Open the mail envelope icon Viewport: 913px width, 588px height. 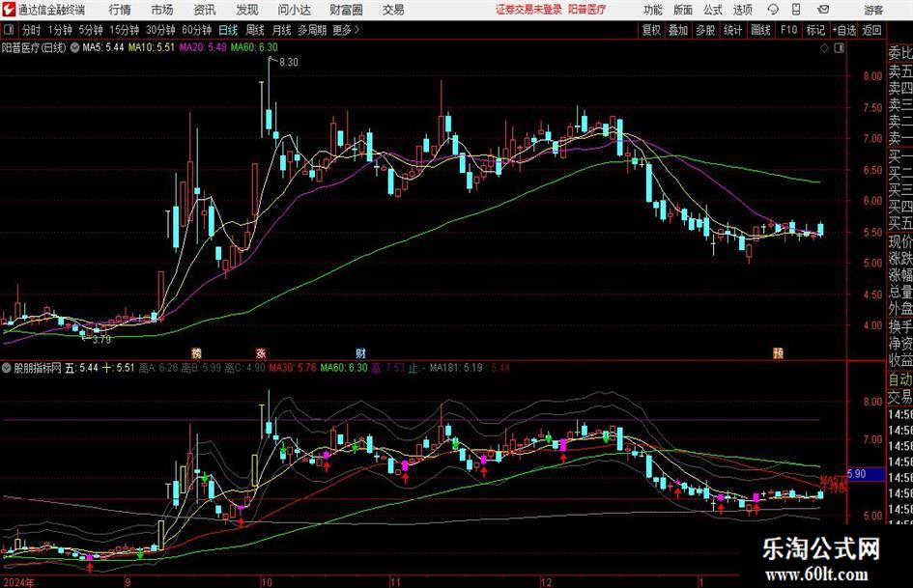(x=823, y=10)
